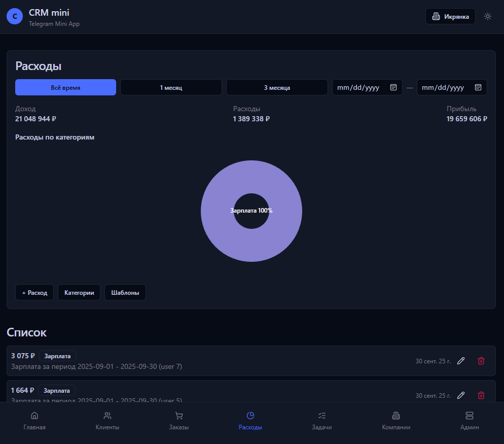
Task: Open the Задачи checklist icon tab
Action: (322, 421)
